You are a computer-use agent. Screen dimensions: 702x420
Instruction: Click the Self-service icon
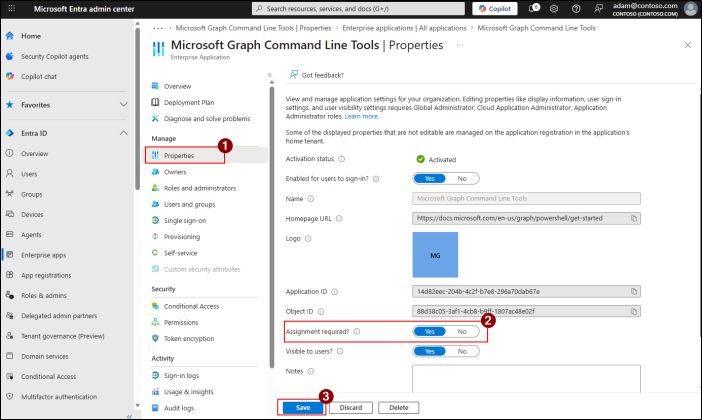pyautogui.click(x=155, y=253)
